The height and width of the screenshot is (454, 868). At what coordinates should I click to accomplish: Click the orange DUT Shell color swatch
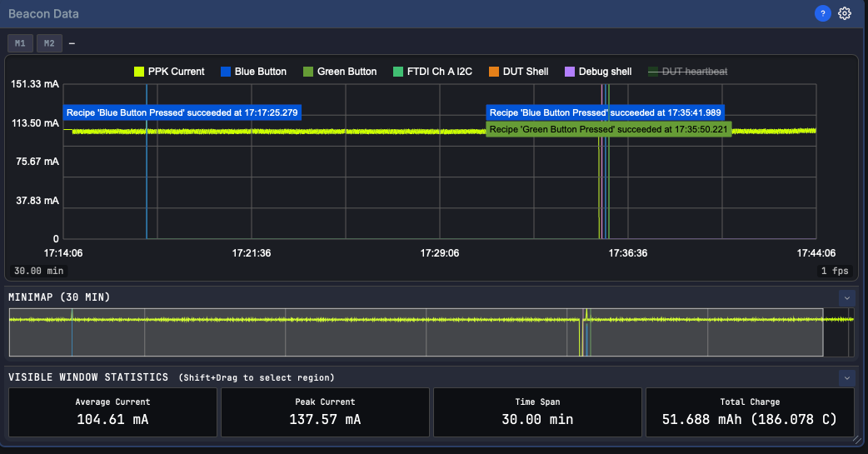(494, 72)
